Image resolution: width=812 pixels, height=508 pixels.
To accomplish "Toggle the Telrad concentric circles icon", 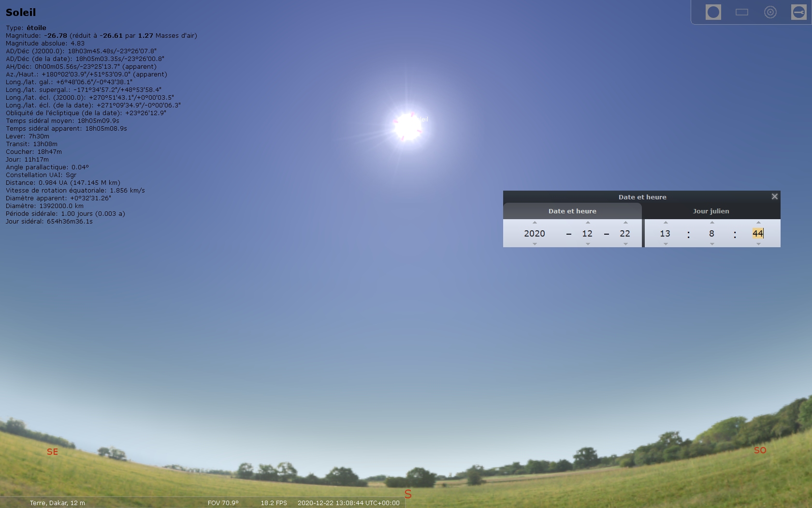I will click(x=770, y=12).
